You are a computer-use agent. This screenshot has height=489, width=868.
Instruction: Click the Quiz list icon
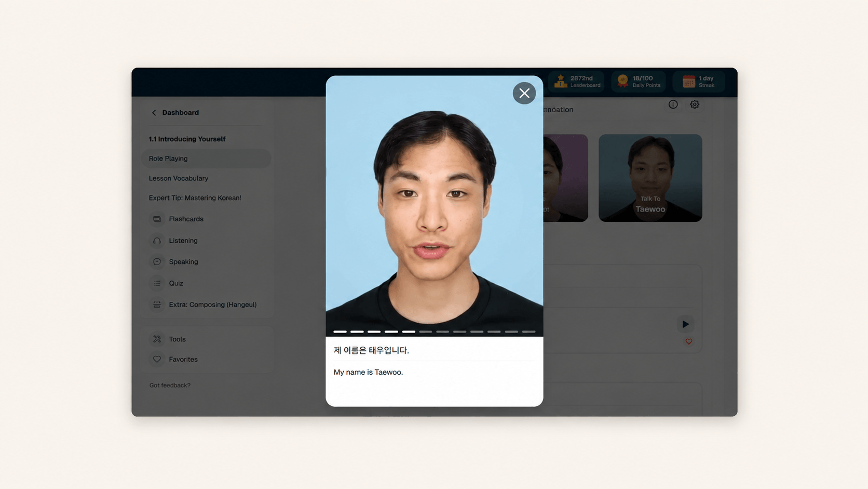point(157,283)
